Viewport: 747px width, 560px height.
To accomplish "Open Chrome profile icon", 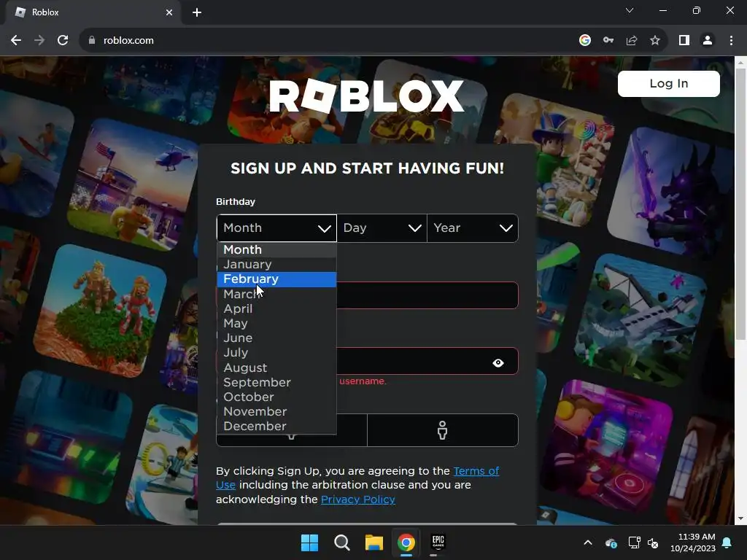I will tap(708, 41).
